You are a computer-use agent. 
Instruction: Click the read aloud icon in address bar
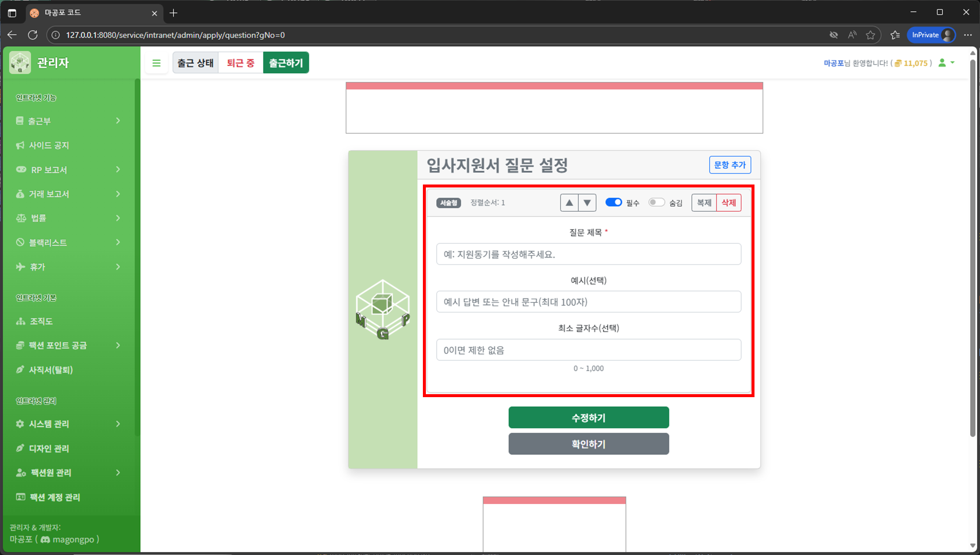[x=852, y=35]
